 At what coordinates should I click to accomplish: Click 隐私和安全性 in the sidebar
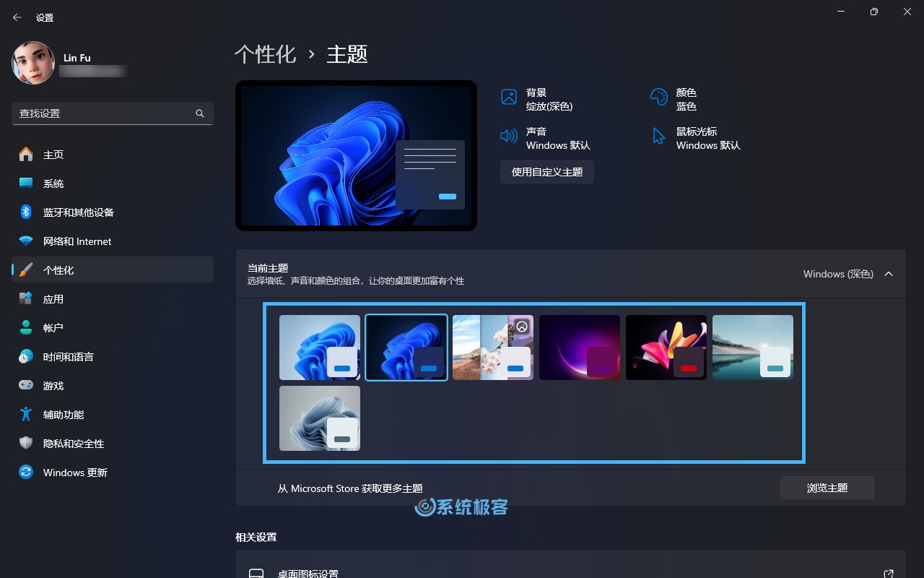pos(113,443)
